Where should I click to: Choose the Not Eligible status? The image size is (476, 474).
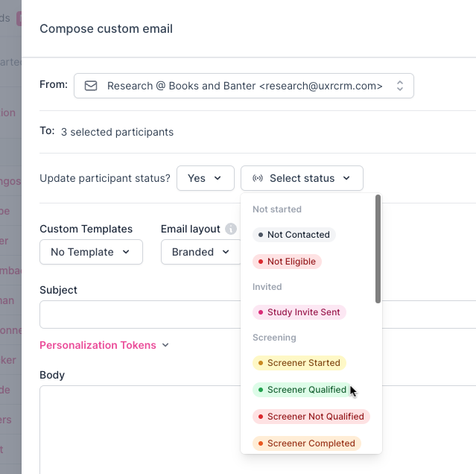(x=287, y=262)
